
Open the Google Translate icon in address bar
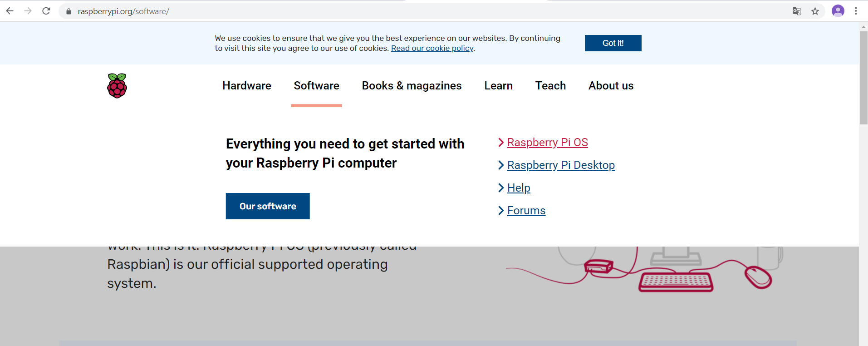[797, 11]
